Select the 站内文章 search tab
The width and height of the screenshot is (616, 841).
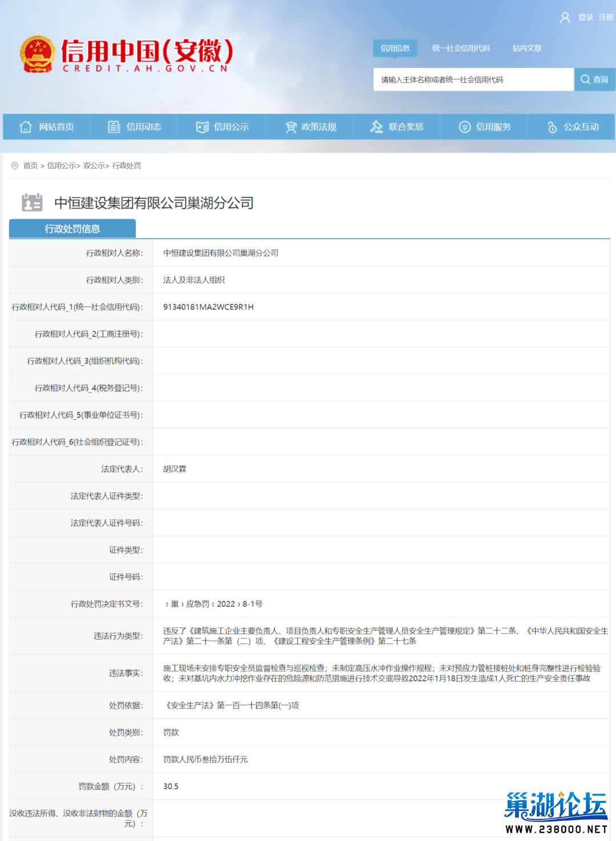527,48
